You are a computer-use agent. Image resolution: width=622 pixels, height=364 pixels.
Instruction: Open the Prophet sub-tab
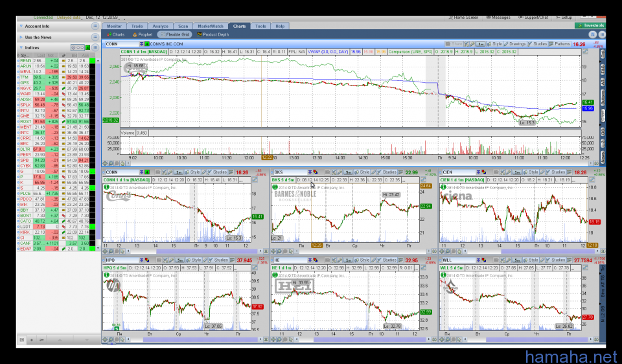pos(143,34)
